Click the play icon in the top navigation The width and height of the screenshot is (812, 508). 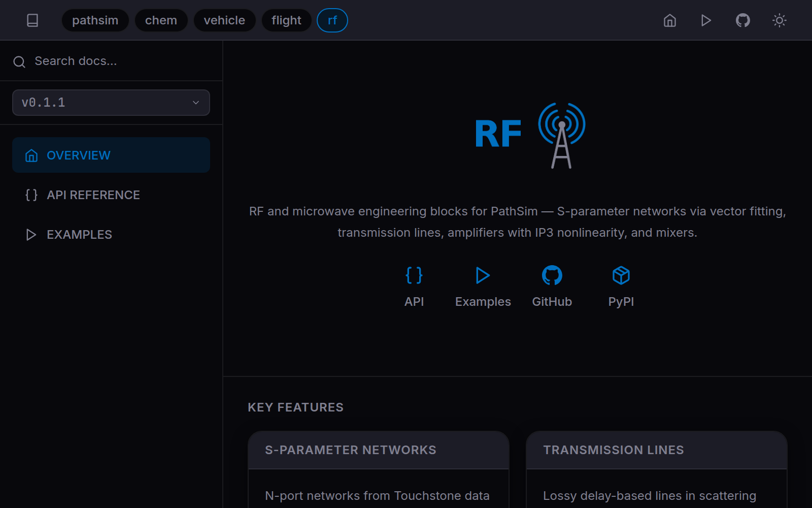[706, 21]
